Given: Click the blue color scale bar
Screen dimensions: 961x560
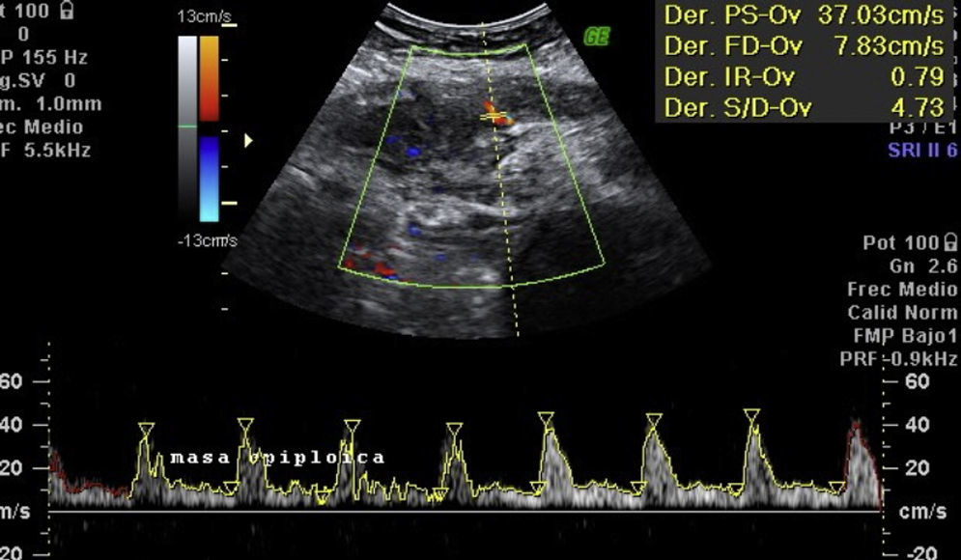Looking at the screenshot, I should coord(209,179).
